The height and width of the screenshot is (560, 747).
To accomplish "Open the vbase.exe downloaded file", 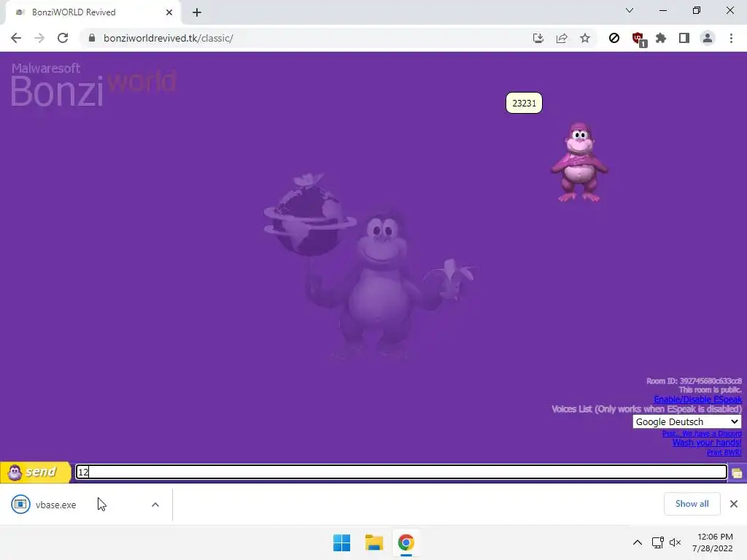I will (55, 505).
